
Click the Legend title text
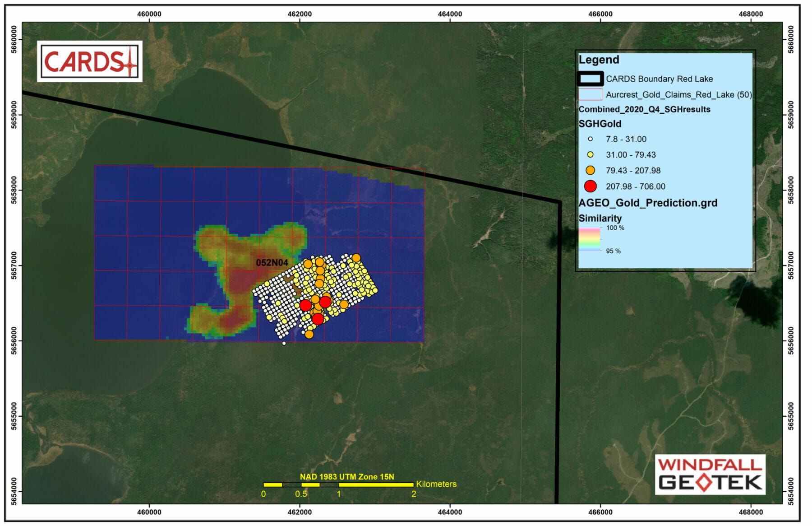click(x=599, y=60)
